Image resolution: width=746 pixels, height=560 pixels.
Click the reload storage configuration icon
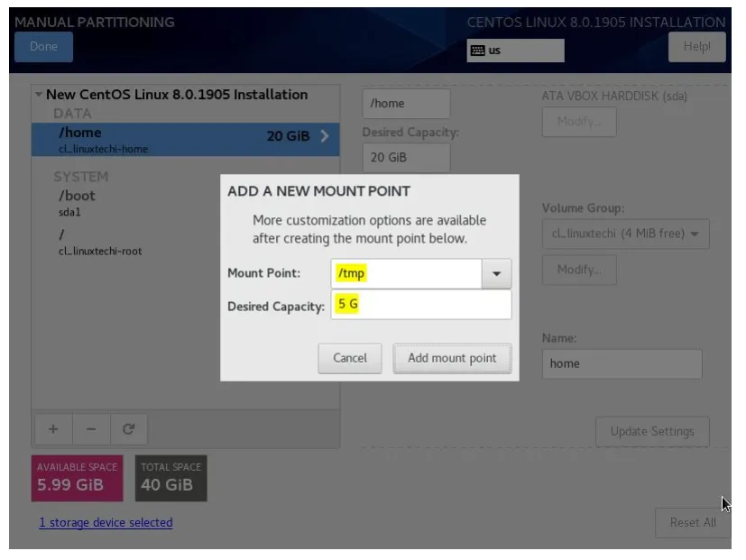128,429
